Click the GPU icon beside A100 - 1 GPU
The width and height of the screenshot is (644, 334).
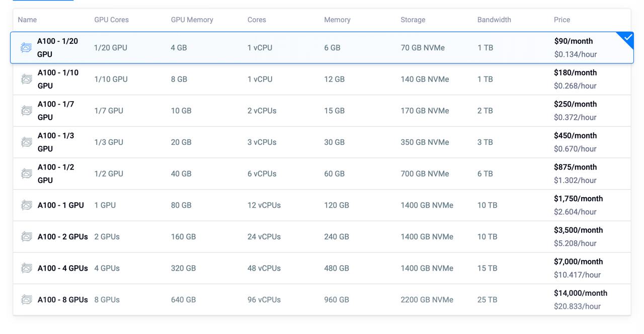[x=27, y=205]
